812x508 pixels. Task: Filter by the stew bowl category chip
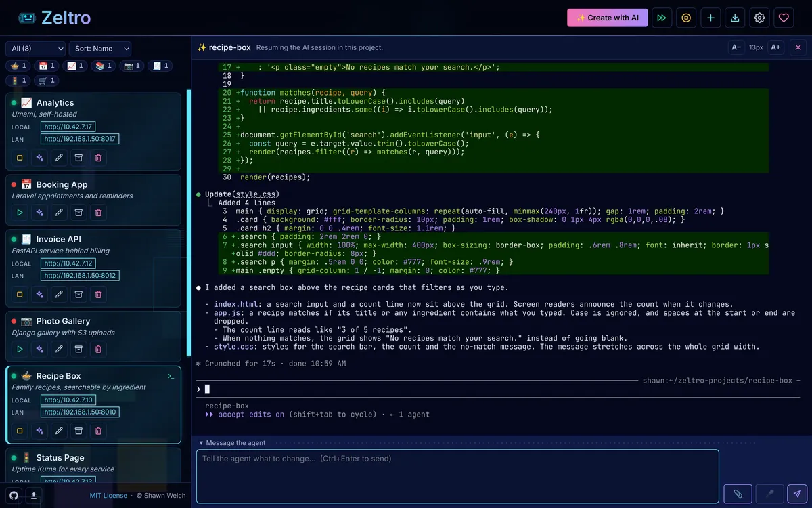pyautogui.click(x=17, y=66)
